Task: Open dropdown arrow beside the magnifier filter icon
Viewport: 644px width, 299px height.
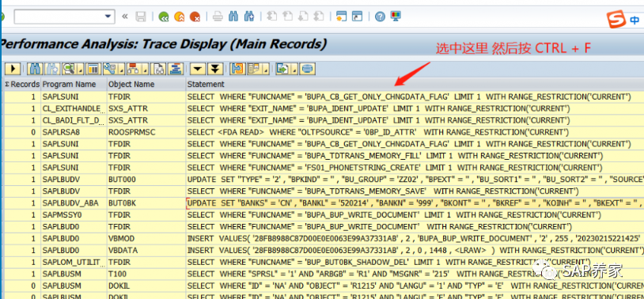Action: [81, 69]
